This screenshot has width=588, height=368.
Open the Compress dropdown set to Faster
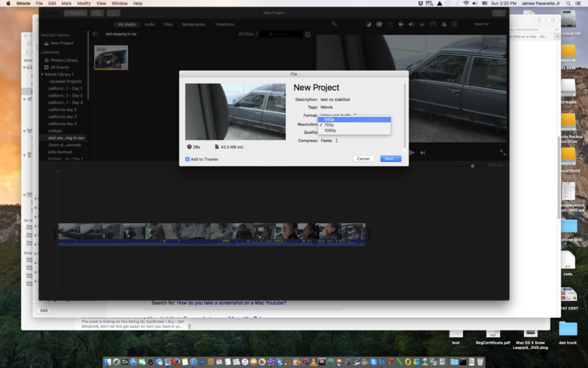click(x=329, y=141)
